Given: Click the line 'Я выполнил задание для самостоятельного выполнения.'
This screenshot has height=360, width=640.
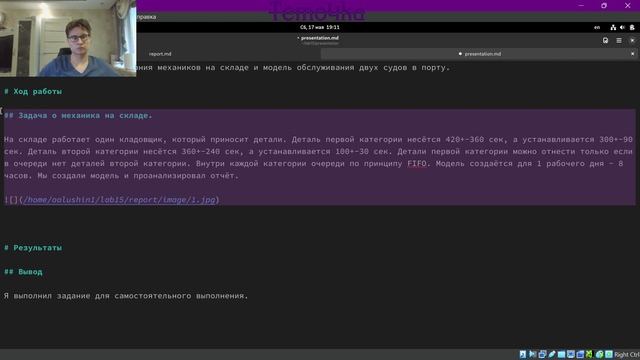Looking at the screenshot, I should coord(126,296).
